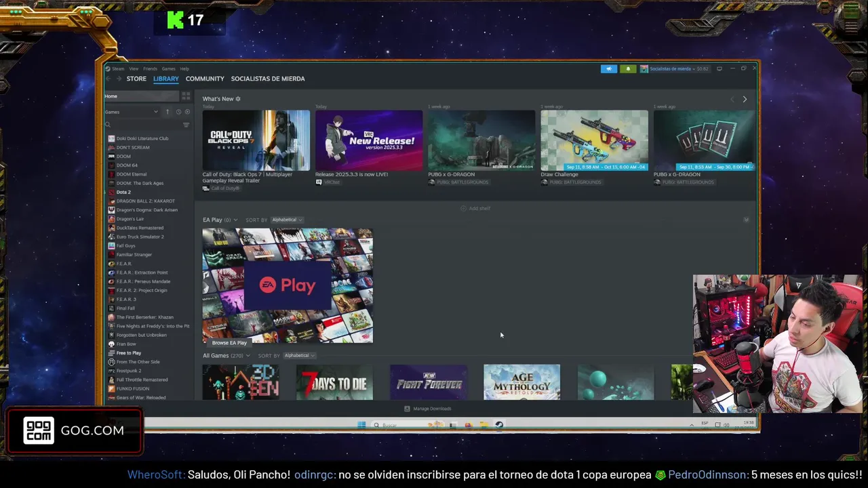Click the sort ascending arrow beside Games filter
868x488 pixels.
click(x=167, y=112)
